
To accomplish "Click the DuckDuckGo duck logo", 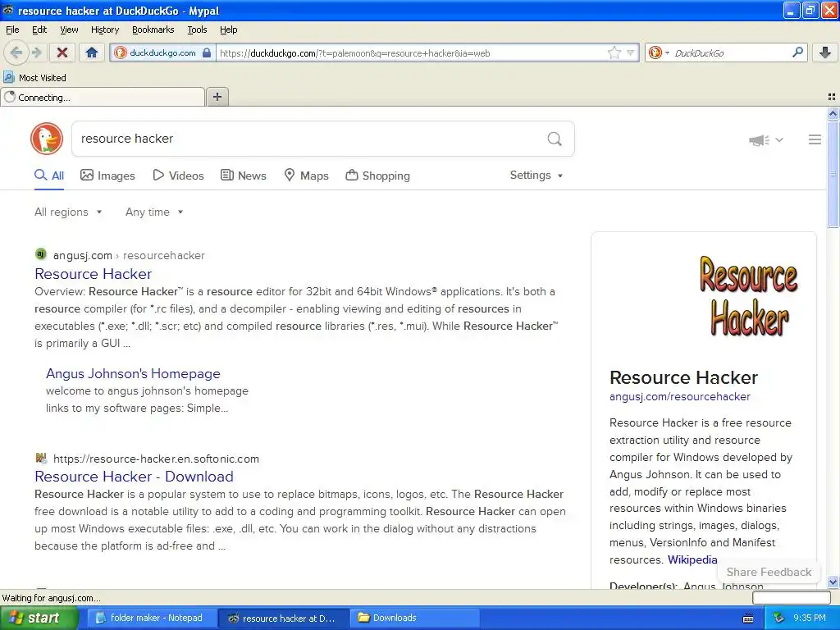I will point(47,139).
